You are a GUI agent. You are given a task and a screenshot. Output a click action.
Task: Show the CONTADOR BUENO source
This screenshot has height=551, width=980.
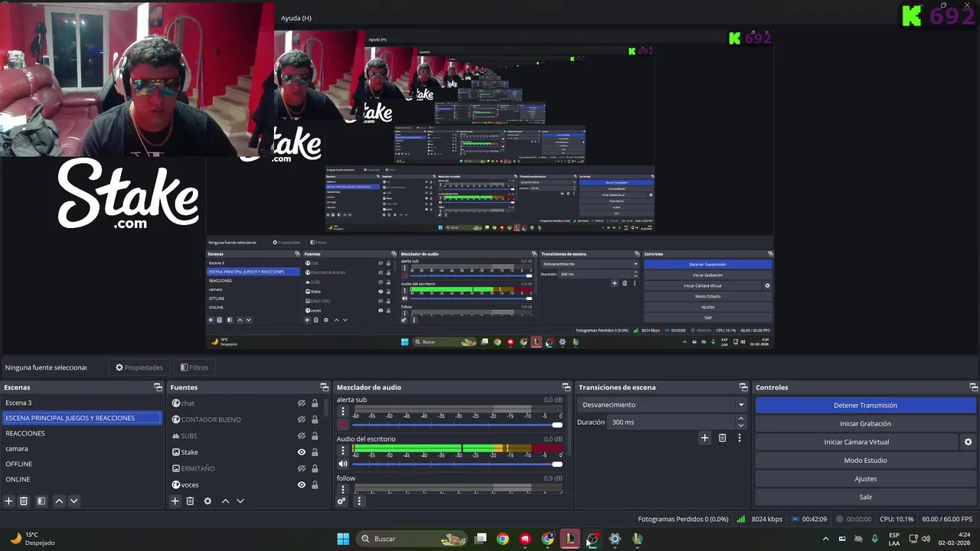pyautogui.click(x=302, y=419)
